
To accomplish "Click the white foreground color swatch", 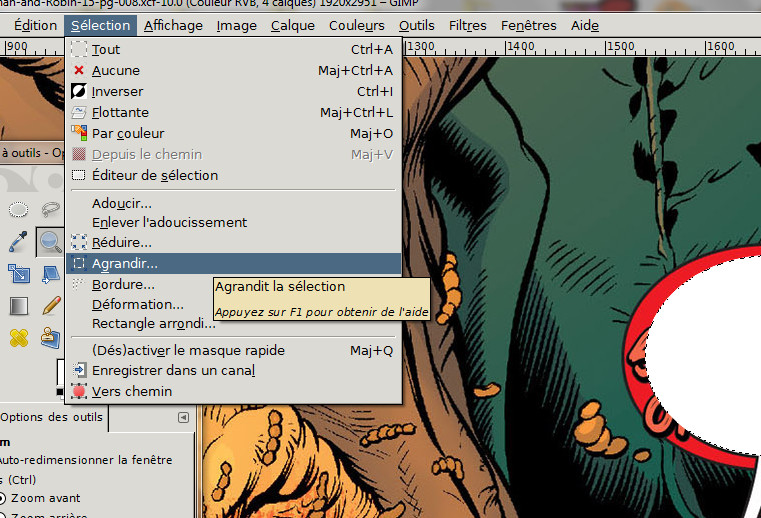I will coord(60,372).
